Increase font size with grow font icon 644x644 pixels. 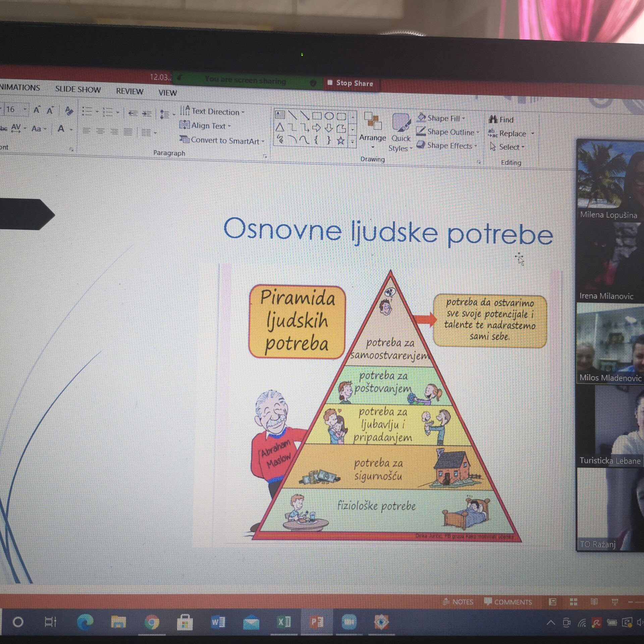(x=37, y=110)
